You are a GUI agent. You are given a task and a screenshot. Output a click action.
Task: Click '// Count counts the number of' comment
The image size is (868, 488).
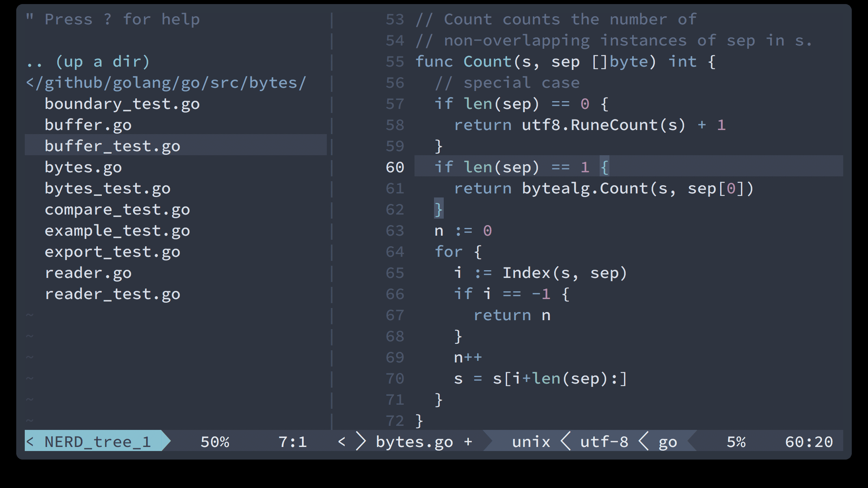(x=555, y=20)
